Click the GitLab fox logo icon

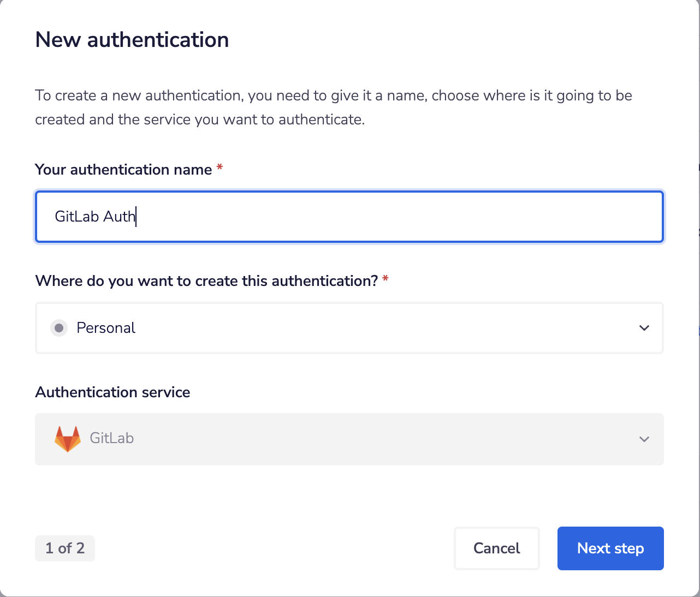click(67, 438)
